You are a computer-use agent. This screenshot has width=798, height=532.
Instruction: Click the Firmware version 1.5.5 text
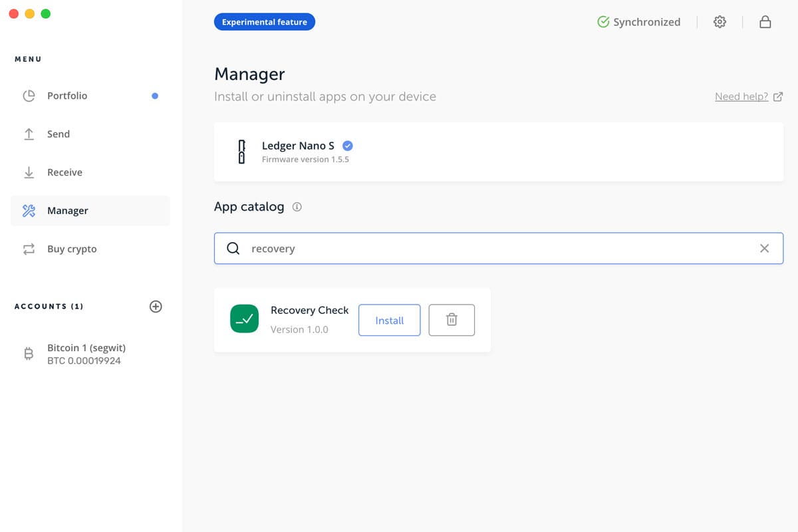(x=305, y=160)
